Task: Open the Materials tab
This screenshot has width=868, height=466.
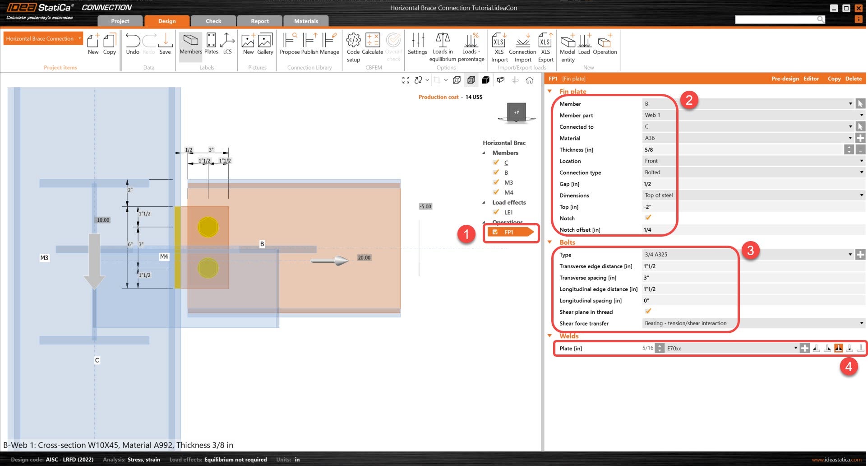Action: coord(306,21)
